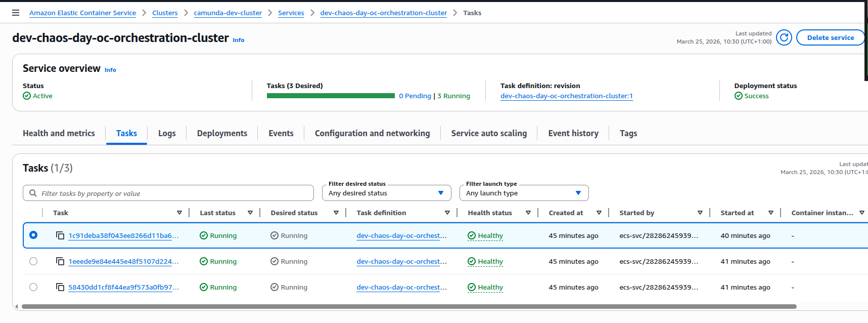The width and height of the screenshot is (868, 323).
Task: Sort by Task definition column arrow
Action: click(447, 213)
